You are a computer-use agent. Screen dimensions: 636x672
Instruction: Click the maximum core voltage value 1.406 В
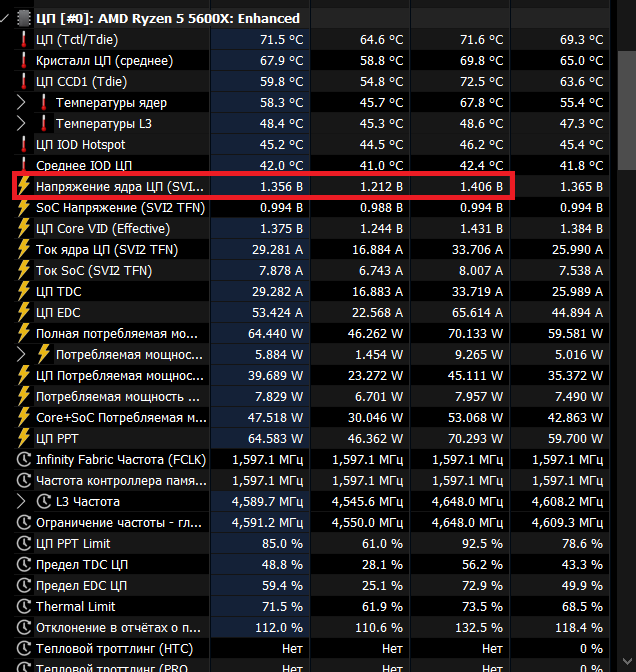click(481, 186)
